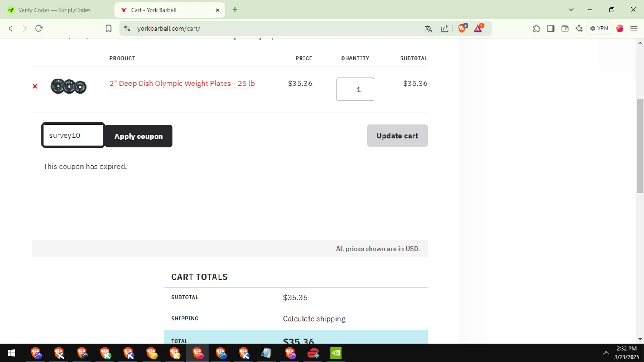This screenshot has height=362, width=644.
Task: Click the QUANTITY column header
Action: coord(355,58)
